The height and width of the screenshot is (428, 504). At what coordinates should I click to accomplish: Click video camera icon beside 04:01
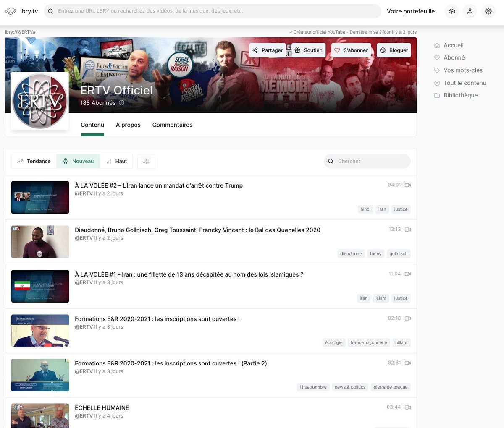[407, 185]
